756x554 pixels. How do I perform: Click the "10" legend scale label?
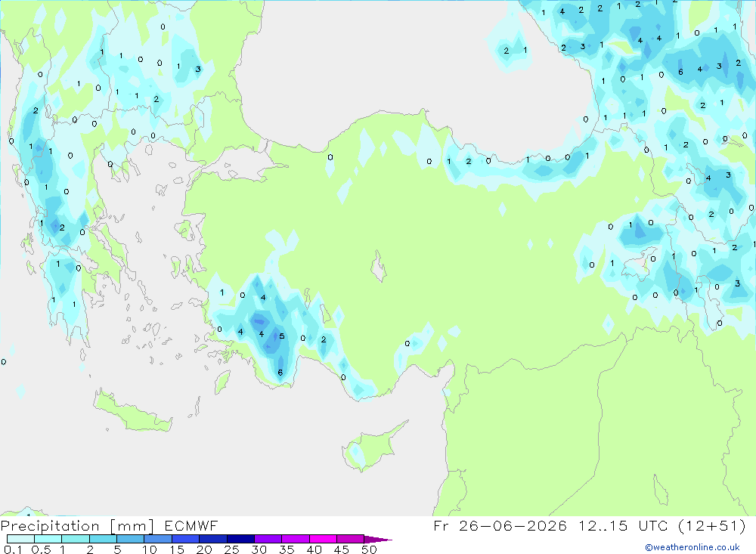click(150, 549)
